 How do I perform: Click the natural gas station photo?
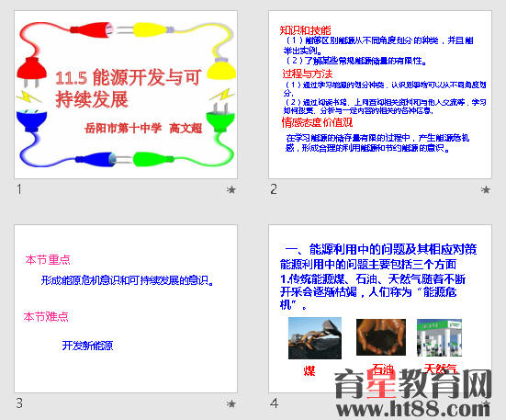point(439,337)
